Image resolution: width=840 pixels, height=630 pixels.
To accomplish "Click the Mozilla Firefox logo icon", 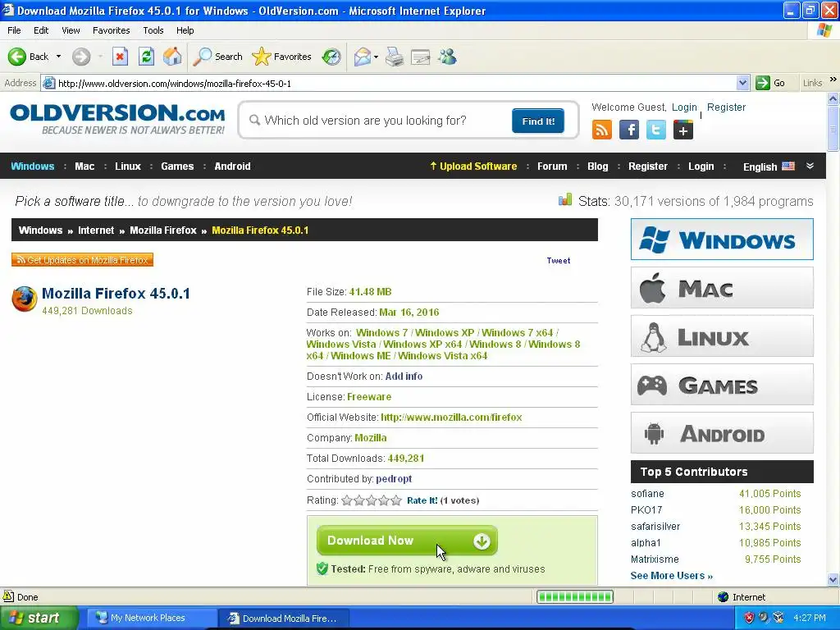I will (x=24, y=299).
